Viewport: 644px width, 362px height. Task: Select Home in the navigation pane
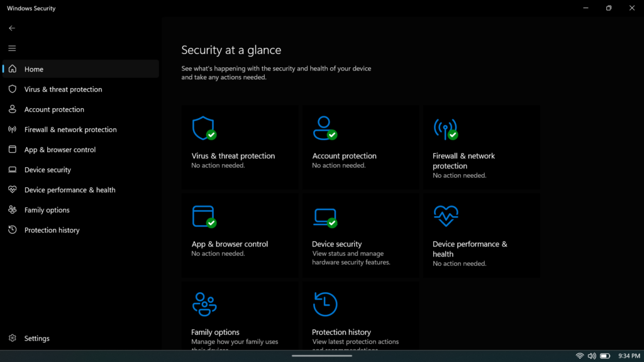pyautogui.click(x=80, y=69)
